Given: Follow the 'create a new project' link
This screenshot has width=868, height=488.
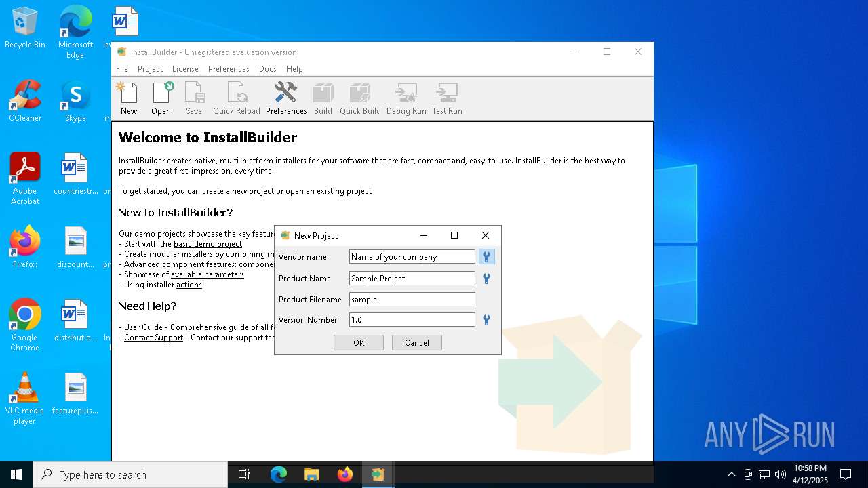Looking at the screenshot, I should pos(238,192).
